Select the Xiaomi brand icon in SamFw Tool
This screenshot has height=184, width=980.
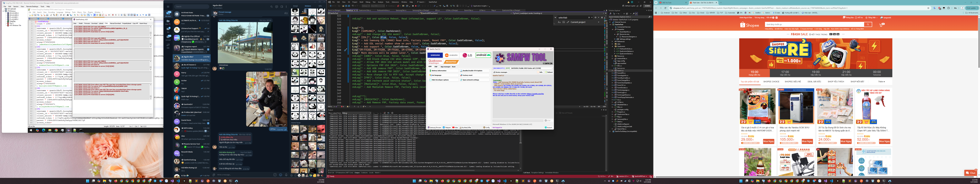(451, 55)
